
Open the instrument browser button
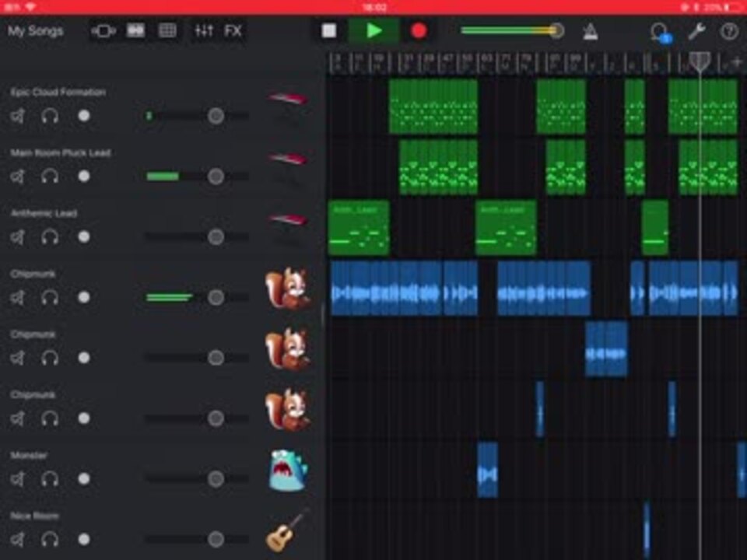click(103, 31)
